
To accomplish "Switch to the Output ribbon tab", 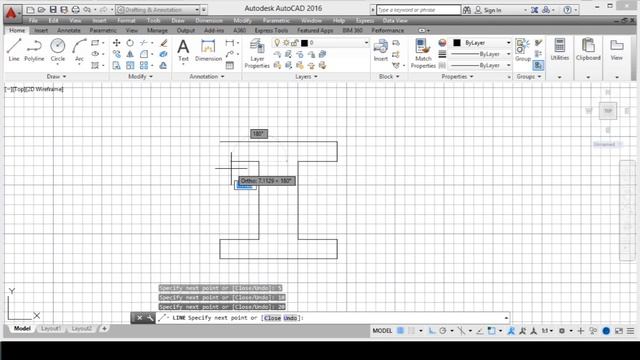I will click(x=186, y=30).
